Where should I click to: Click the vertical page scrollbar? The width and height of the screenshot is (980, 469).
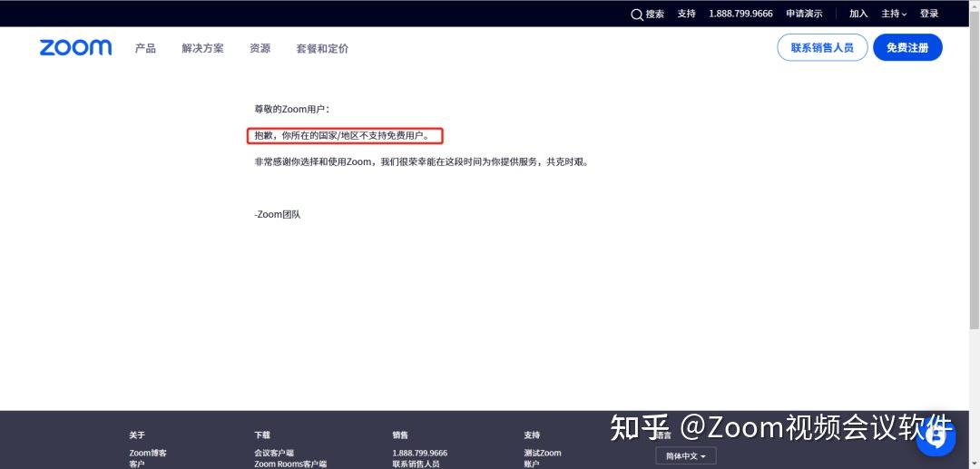click(x=975, y=169)
